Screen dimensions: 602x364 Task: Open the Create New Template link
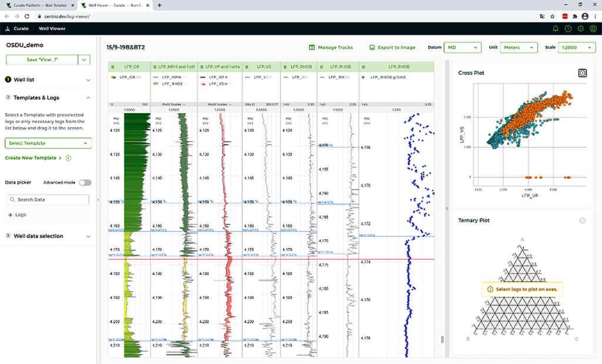[x=31, y=158]
